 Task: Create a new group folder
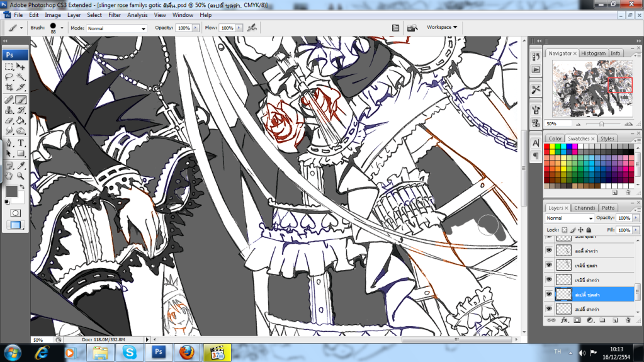(x=602, y=320)
